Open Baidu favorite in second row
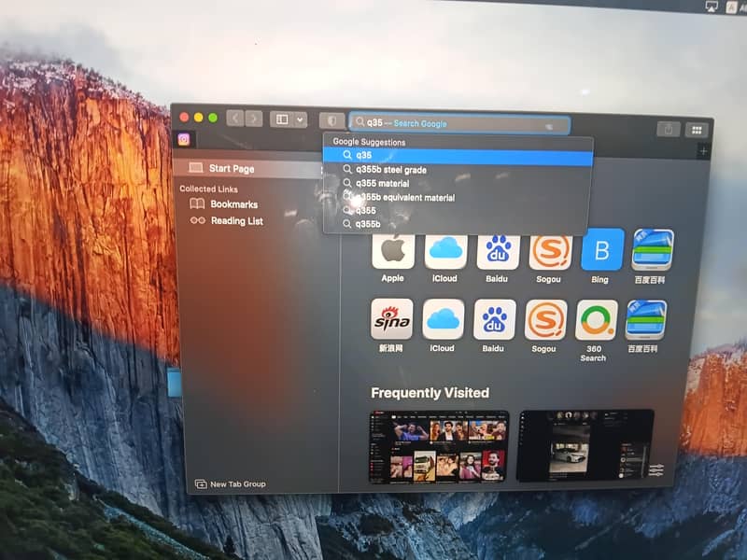This screenshot has width=747, height=560. [494, 320]
